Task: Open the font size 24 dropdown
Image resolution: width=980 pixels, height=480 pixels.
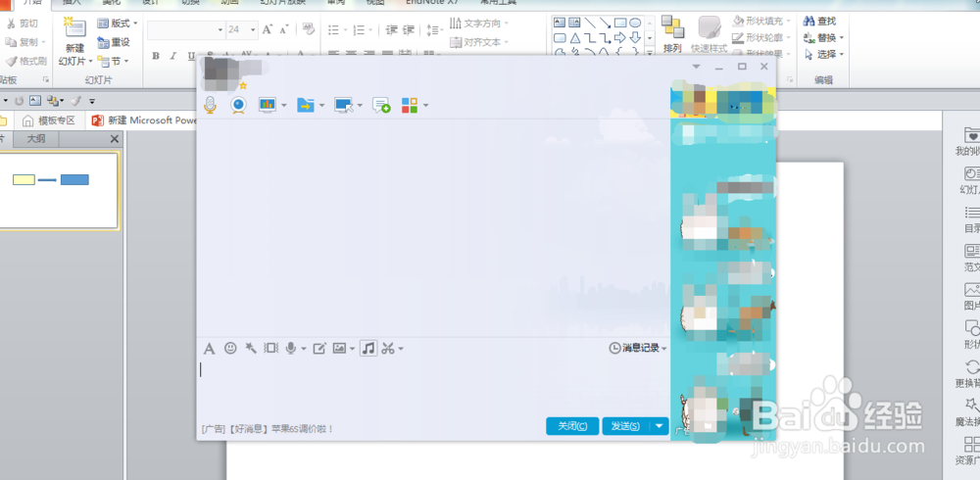Action: 253,29
